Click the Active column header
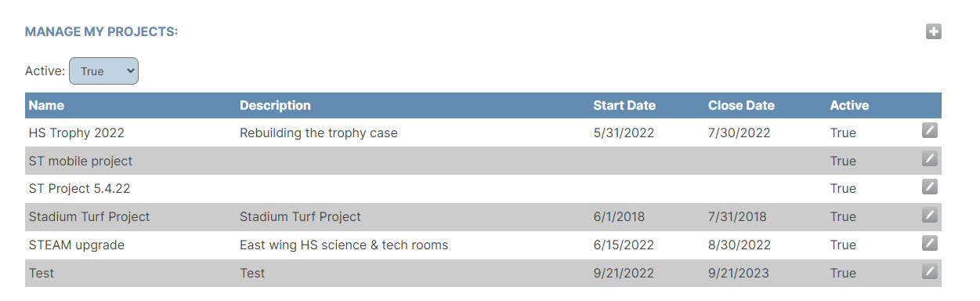Screen dimensions: 980x301 click(849, 105)
